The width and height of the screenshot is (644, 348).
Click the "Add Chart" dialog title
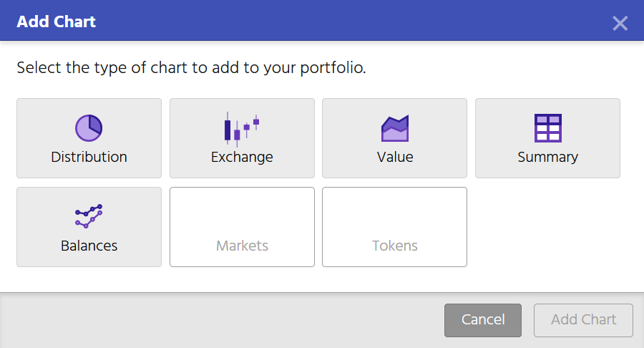57,22
